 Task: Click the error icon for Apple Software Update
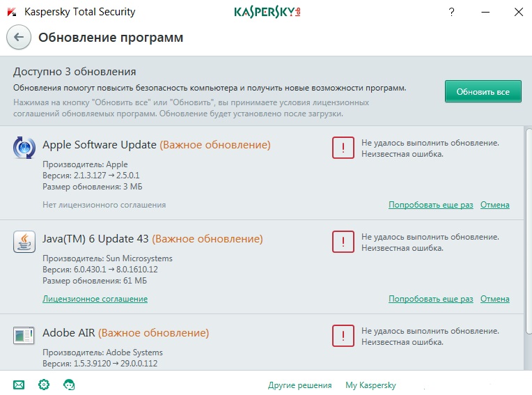(x=343, y=148)
